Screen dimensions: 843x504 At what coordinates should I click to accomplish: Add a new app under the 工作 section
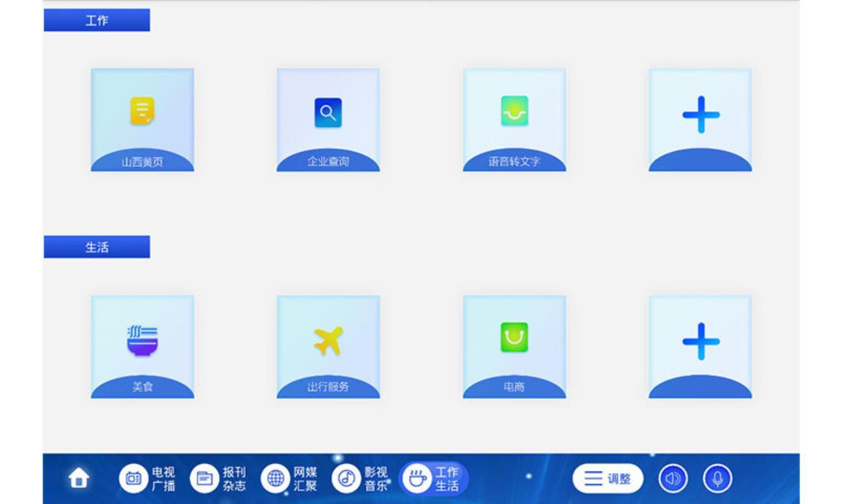[699, 120]
